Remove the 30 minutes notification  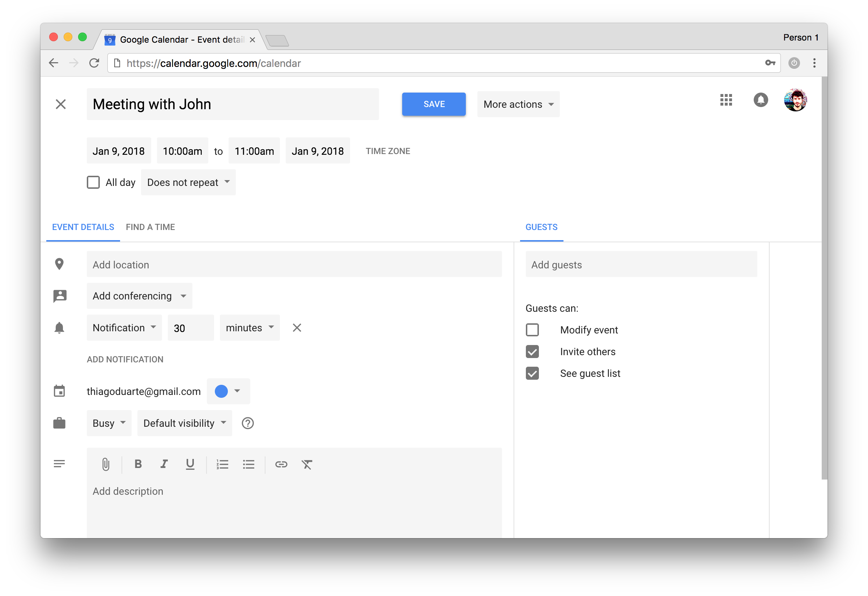297,328
